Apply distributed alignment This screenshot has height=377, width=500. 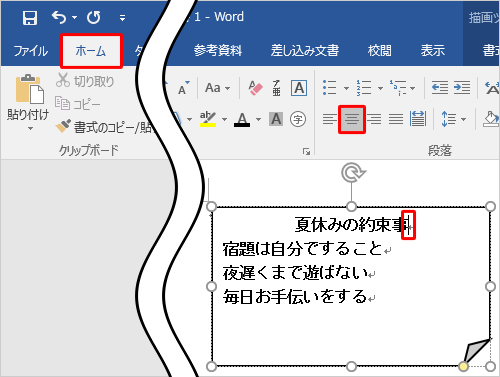pos(418,119)
